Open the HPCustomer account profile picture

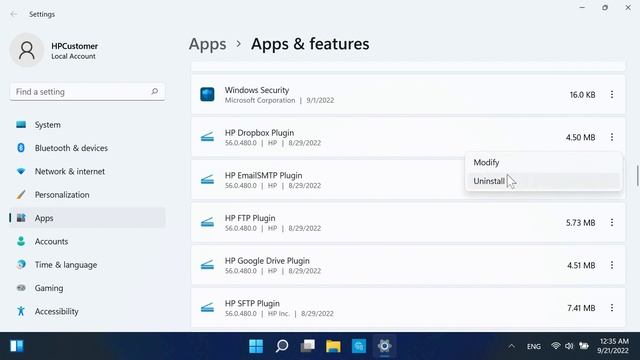[27, 51]
